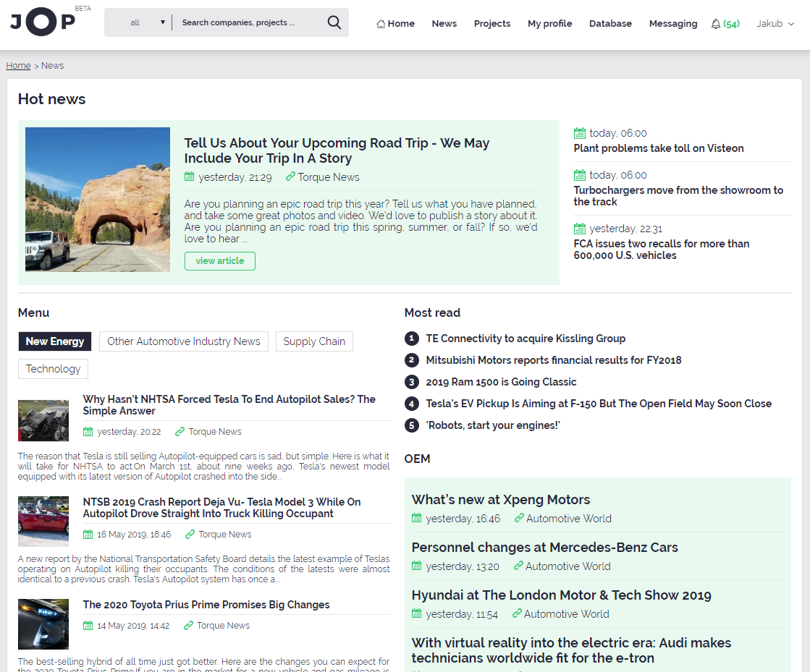Open Personnel changes at Mercedes-Benz Cars
This screenshot has height=672, width=810.
[x=544, y=547]
